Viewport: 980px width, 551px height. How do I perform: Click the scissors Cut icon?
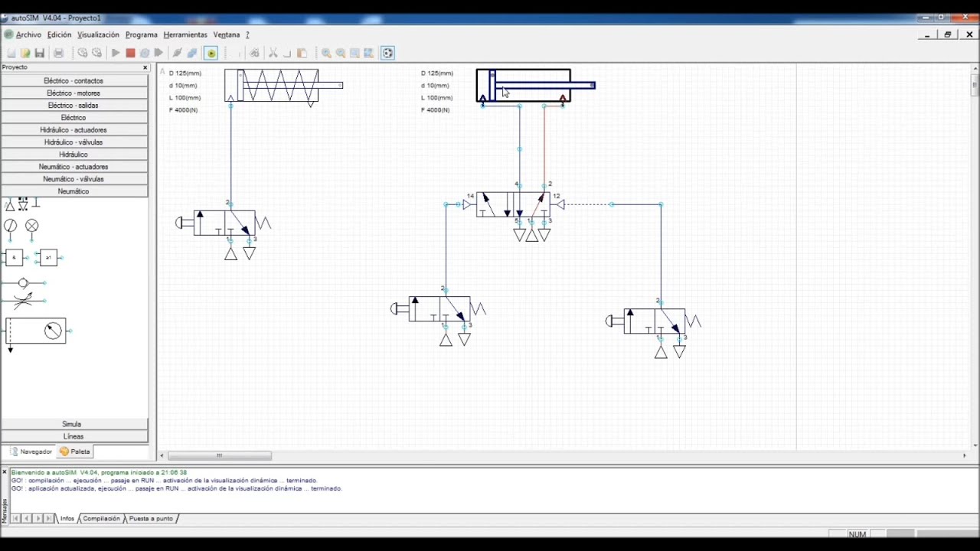point(273,53)
